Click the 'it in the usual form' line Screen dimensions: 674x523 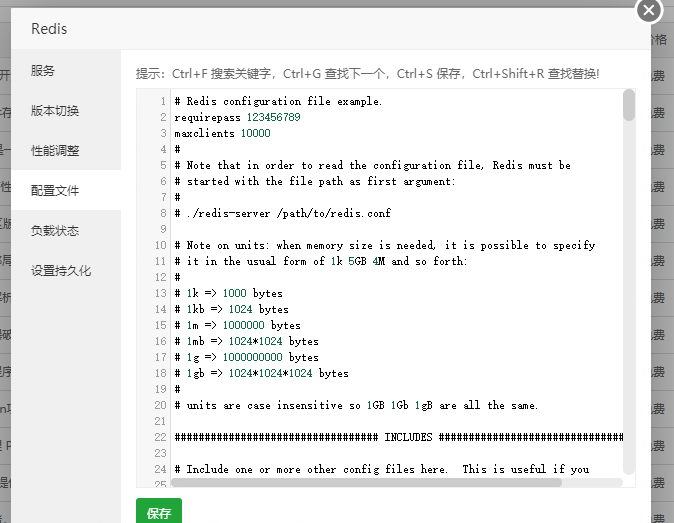(x=321, y=261)
